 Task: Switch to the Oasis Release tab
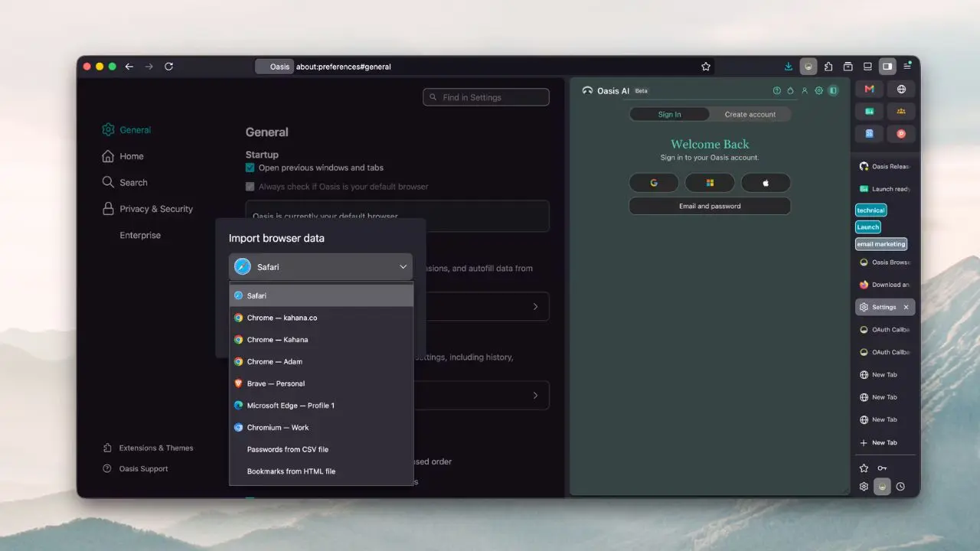(x=885, y=166)
